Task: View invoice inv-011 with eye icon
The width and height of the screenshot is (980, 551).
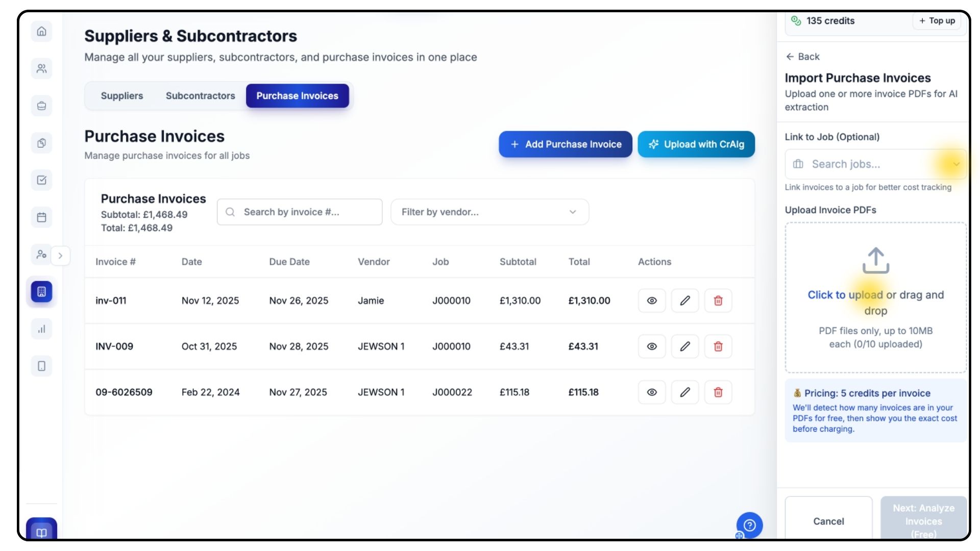Action: point(652,300)
